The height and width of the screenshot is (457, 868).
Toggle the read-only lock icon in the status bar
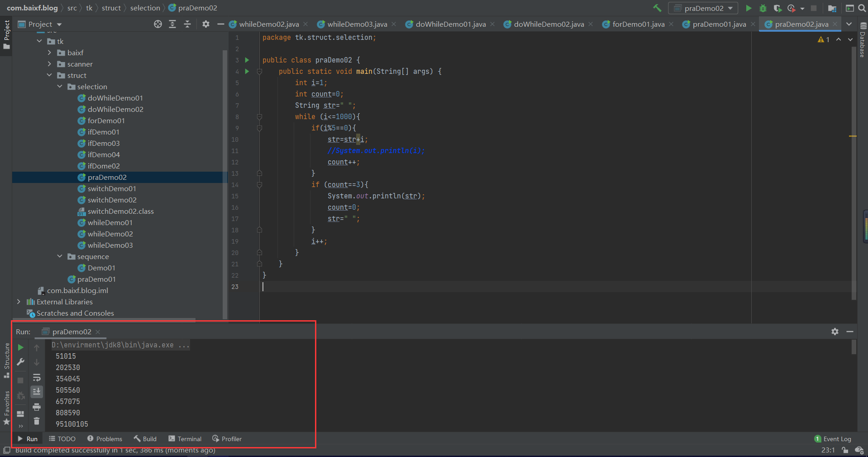pos(845,450)
